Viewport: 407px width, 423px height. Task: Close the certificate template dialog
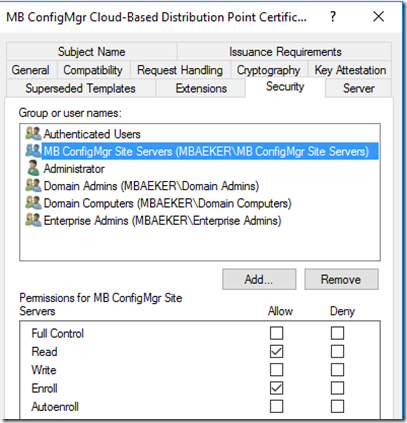click(379, 16)
